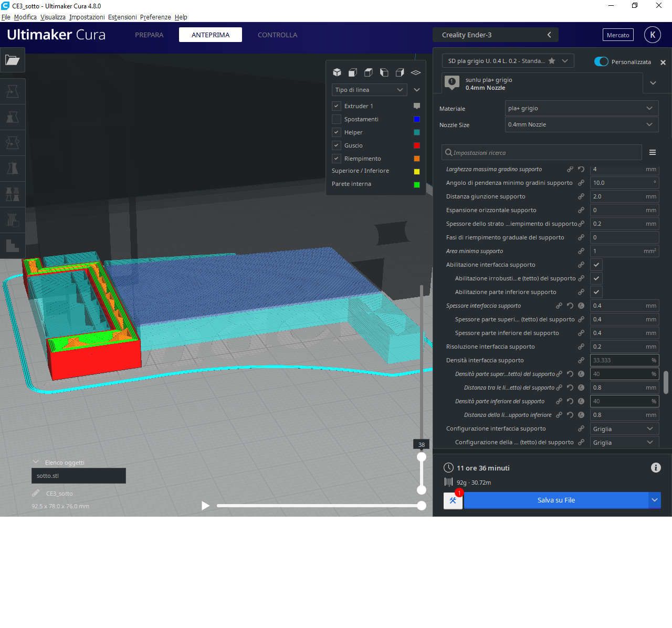672x628 pixels.
Task: Toggle Riempimento checkbox
Action: click(337, 159)
